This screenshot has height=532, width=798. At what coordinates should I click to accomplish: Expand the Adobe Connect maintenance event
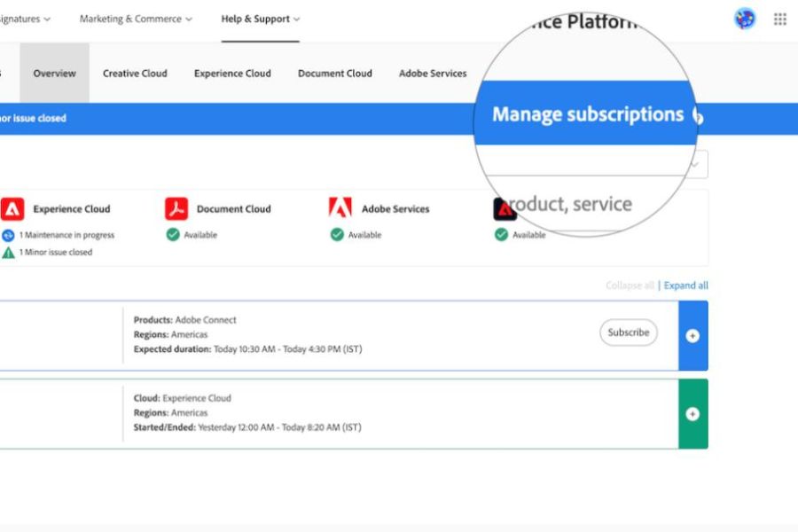(x=692, y=336)
